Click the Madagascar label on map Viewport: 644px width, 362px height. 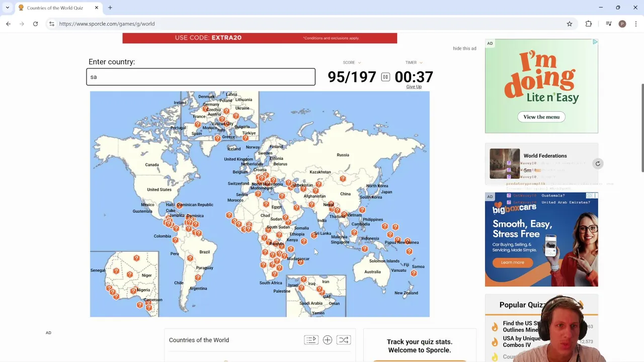point(298,258)
